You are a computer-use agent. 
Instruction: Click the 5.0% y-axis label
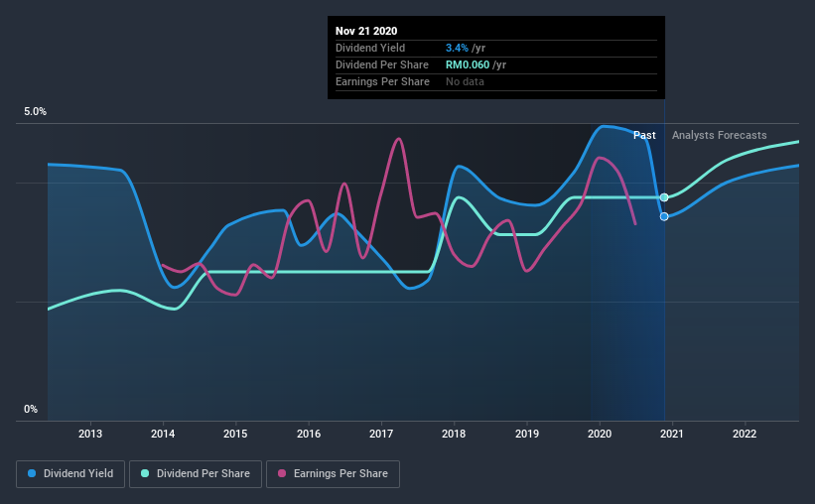click(35, 112)
